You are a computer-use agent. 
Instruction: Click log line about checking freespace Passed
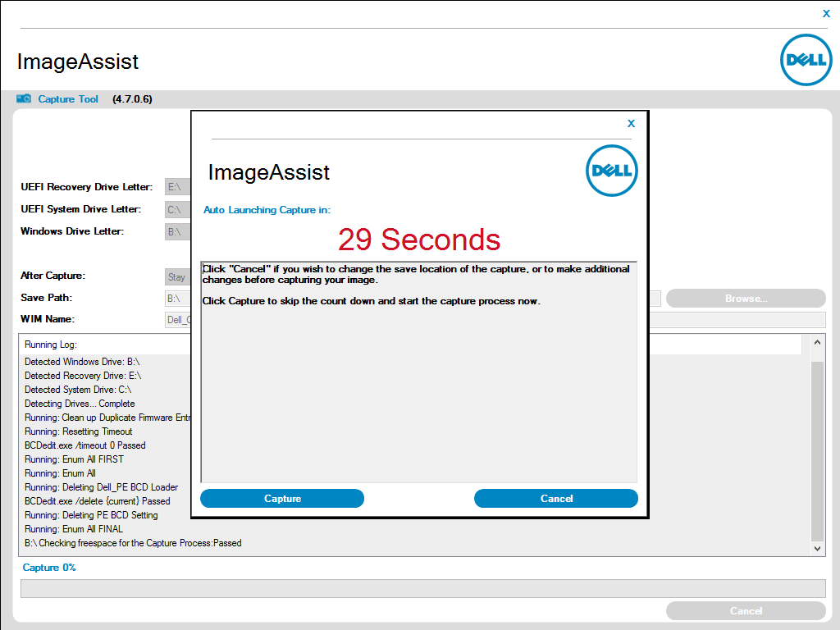[x=133, y=543]
